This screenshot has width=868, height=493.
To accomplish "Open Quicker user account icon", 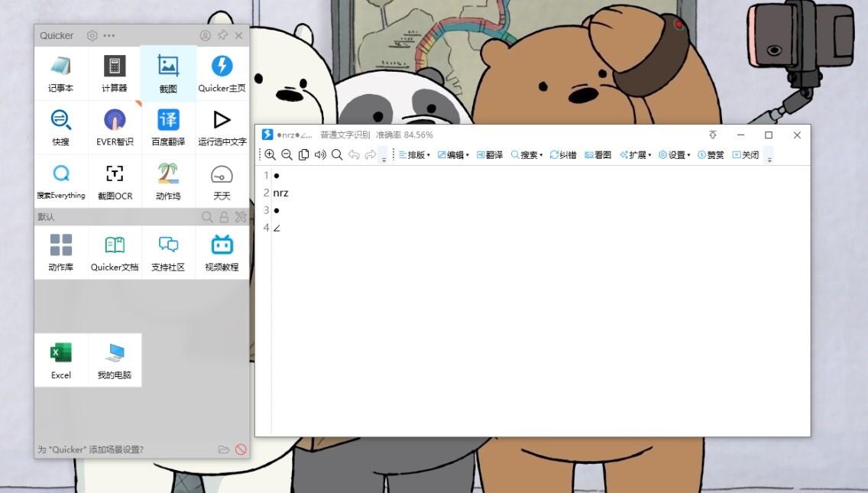I will click(205, 35).
